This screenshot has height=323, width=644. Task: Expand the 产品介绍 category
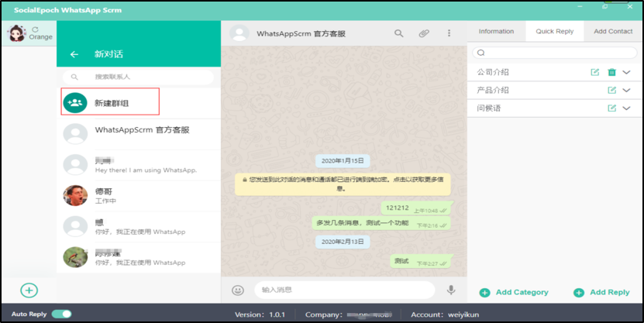626,91
